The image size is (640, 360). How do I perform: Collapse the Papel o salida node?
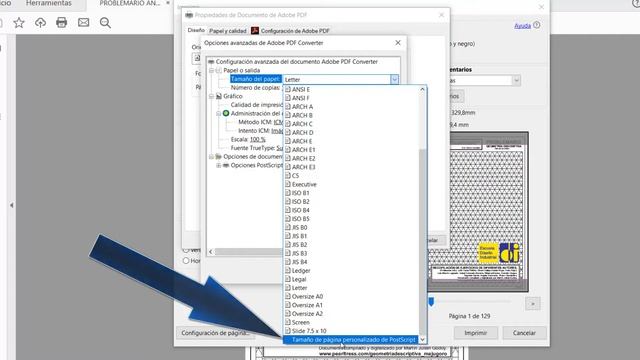(211, 70)
